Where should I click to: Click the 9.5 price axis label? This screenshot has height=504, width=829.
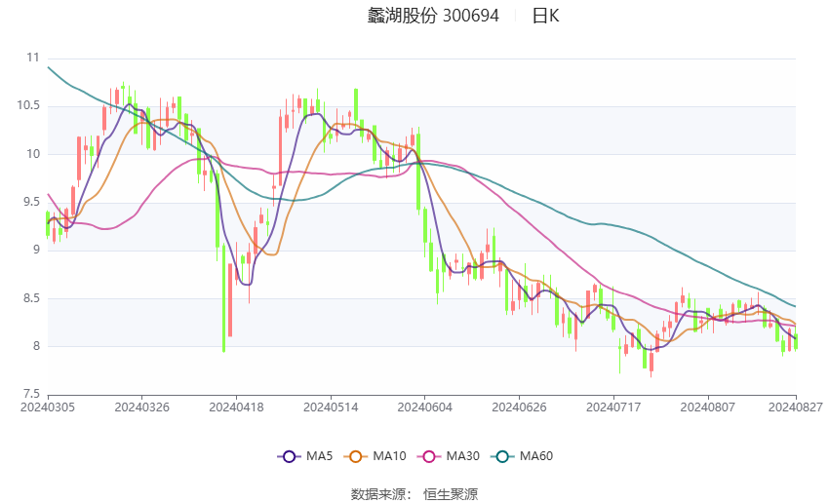[31, 202]
